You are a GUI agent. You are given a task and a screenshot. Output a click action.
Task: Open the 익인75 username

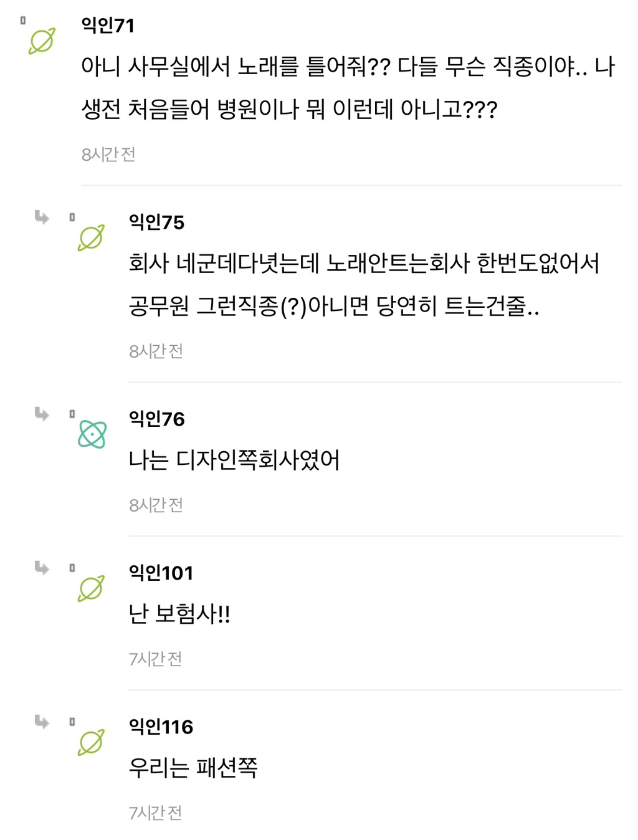coord(156,222)
